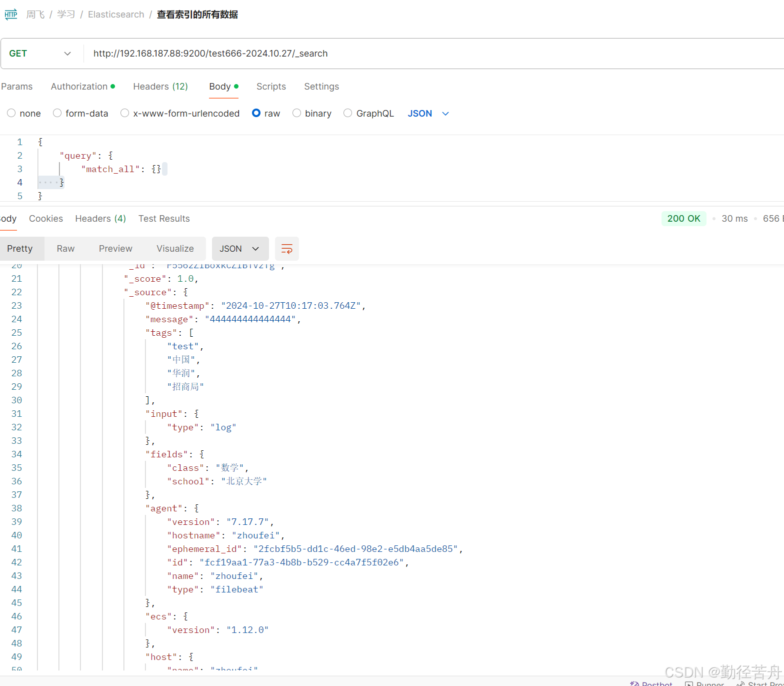Switch response view to Preview
This screenshot has height=686, width=784.
click(115, 249)
